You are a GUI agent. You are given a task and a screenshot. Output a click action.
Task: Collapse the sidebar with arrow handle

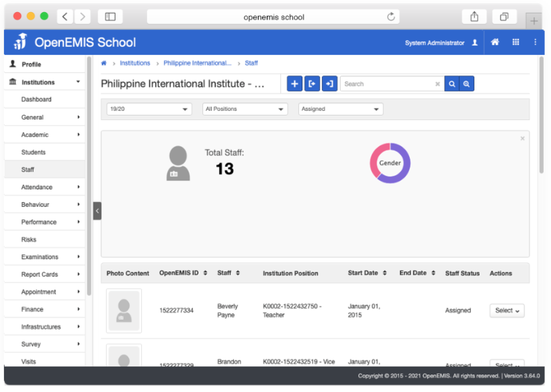tap(97, 211)
